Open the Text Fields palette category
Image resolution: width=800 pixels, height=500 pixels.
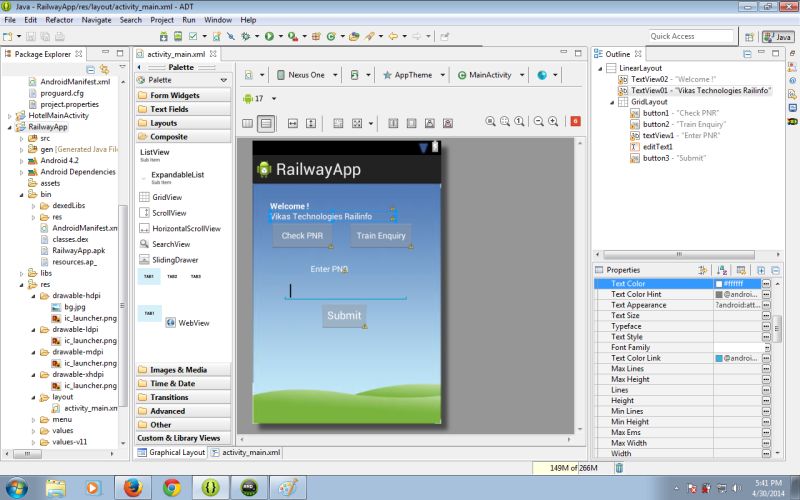(183, 109)
